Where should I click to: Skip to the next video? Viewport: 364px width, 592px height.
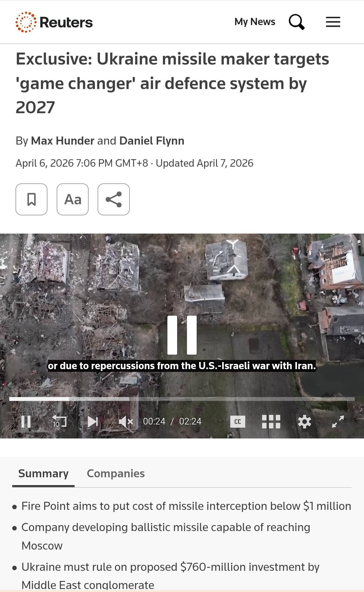(93, 422)
